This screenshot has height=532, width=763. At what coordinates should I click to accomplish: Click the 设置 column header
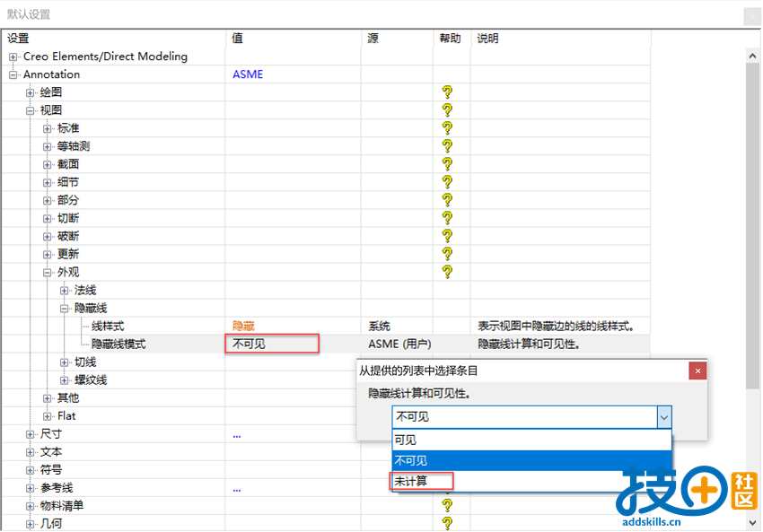pos(113,39)
